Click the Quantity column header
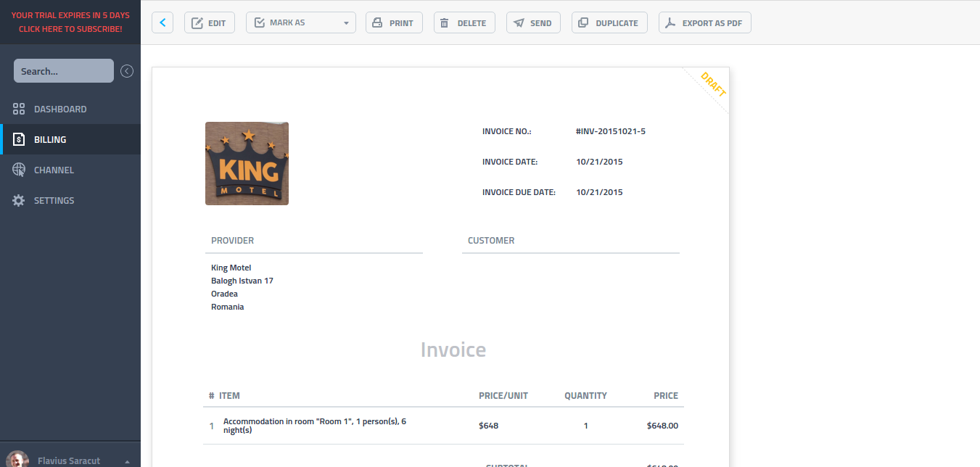 pos(586,396)
